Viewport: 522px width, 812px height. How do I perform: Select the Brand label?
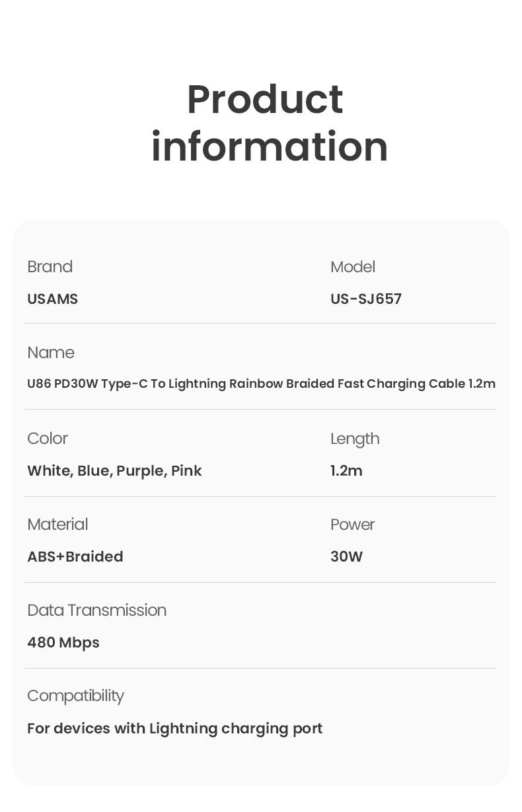pyautogui.click(x=50, y=267)
